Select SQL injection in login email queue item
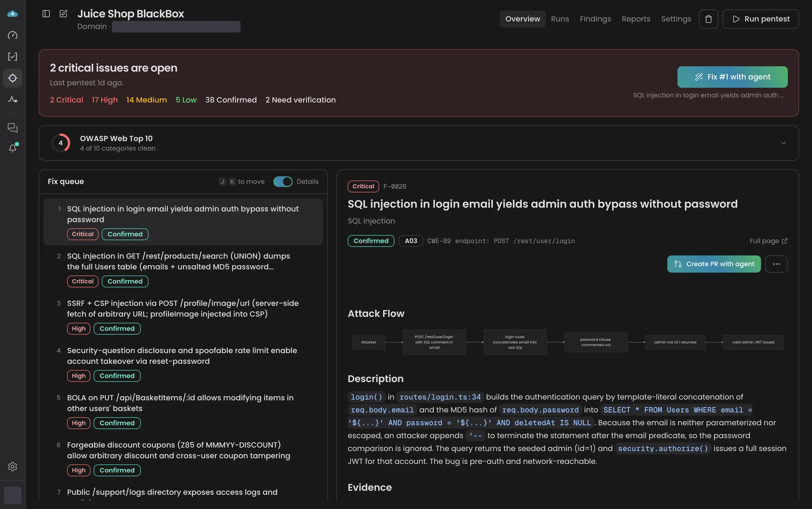812x509 pixels. click(x=183, y=222)
